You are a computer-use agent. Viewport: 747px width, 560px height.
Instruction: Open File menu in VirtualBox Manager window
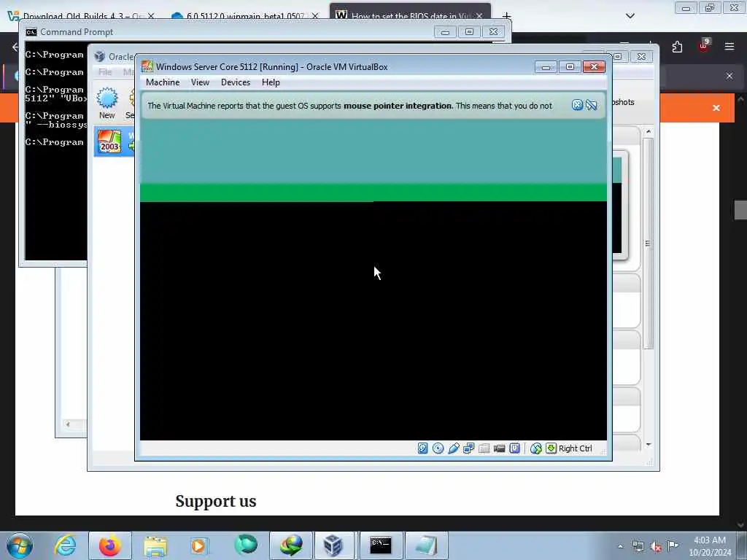105,72
